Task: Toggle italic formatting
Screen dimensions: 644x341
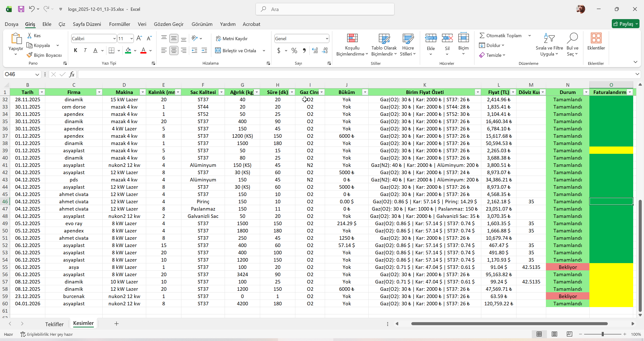Action: tap(85, 50)
